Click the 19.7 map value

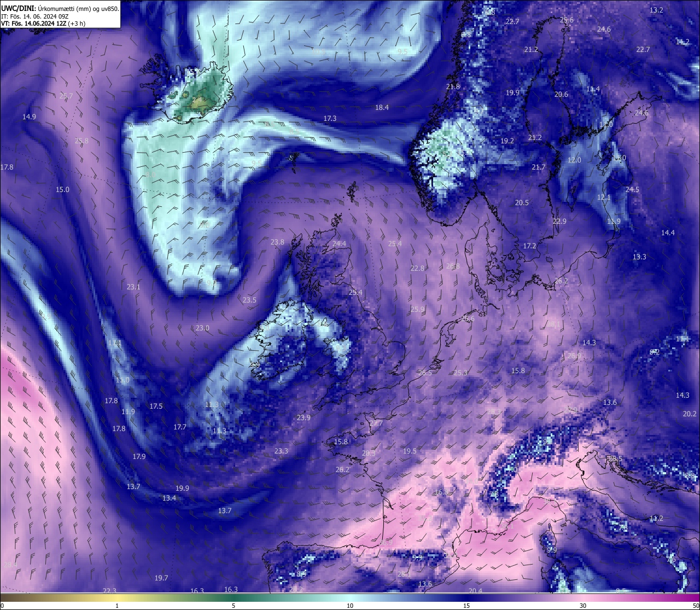click(161, 578)
